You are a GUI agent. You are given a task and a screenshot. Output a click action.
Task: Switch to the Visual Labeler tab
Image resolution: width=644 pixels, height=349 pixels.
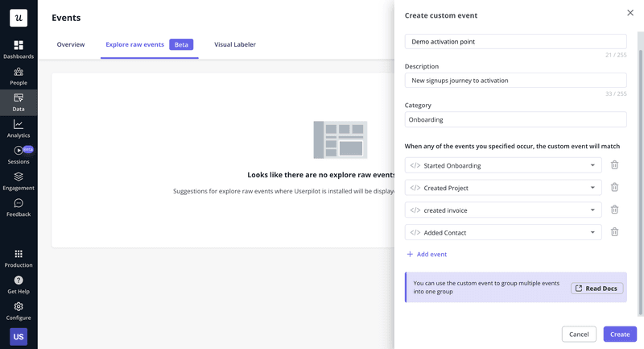point(235,44)
